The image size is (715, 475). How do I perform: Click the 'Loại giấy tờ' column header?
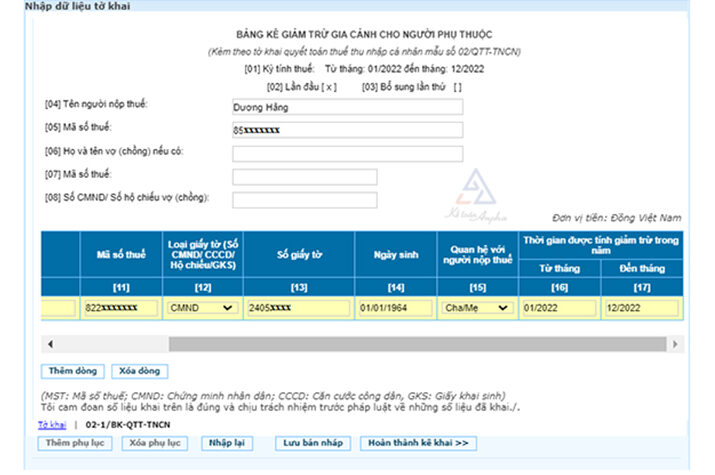click(x=203, y=254)
